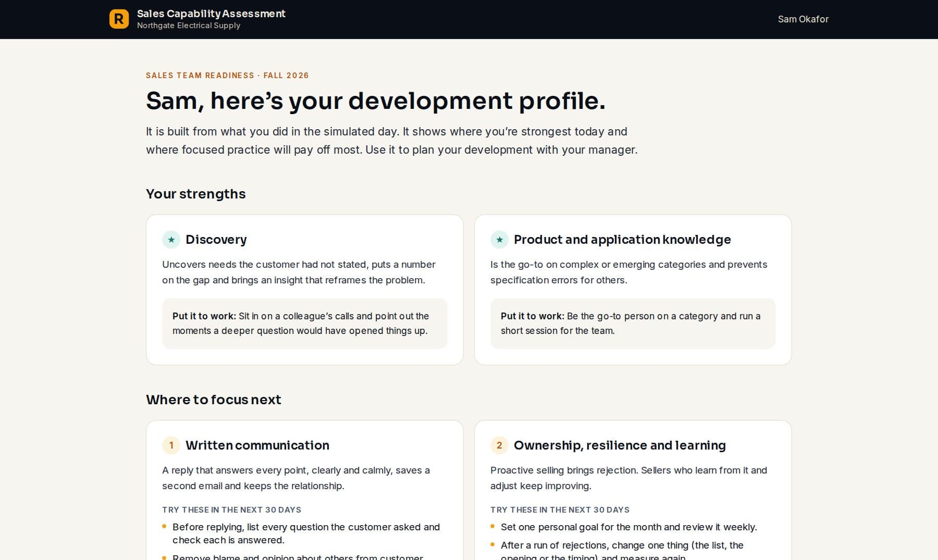
Task: Click the main heading "Sam, here's your development profile."
Action: pos(376,101)
